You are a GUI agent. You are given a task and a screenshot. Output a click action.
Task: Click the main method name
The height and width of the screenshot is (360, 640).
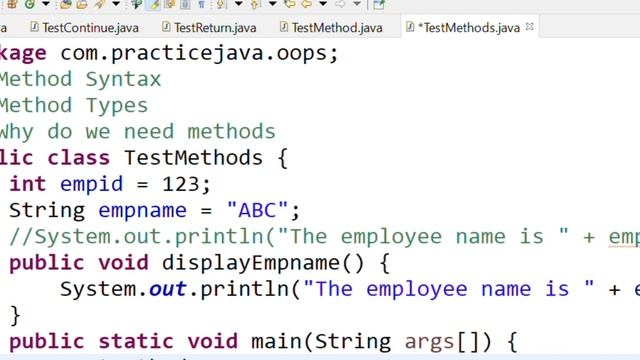pos(276,341)
